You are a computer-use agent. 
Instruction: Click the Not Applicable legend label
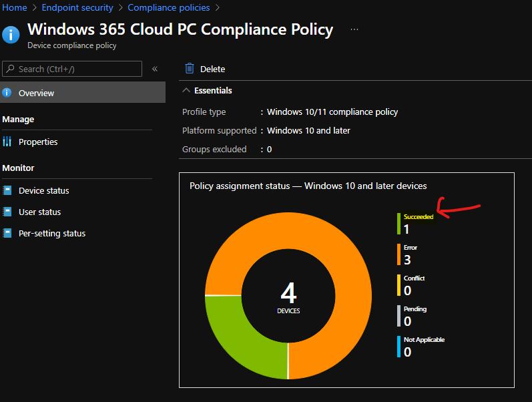(x=424, y=339)
